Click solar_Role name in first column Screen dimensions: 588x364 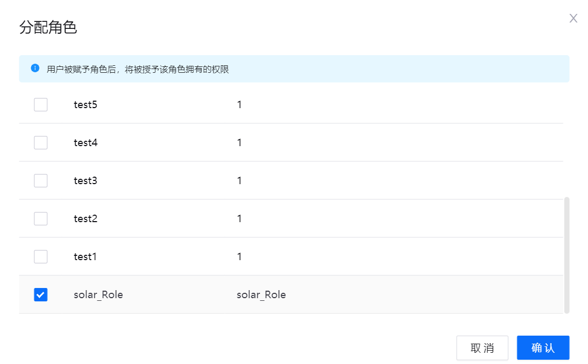pyautogui.click(x=98, y=294)
